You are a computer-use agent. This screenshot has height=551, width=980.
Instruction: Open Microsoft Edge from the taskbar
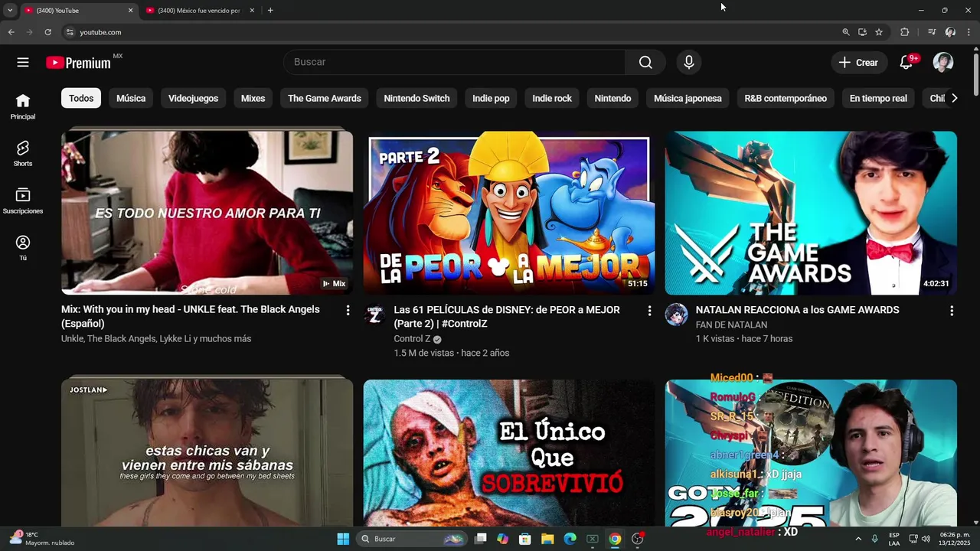(x=570, y=539)
